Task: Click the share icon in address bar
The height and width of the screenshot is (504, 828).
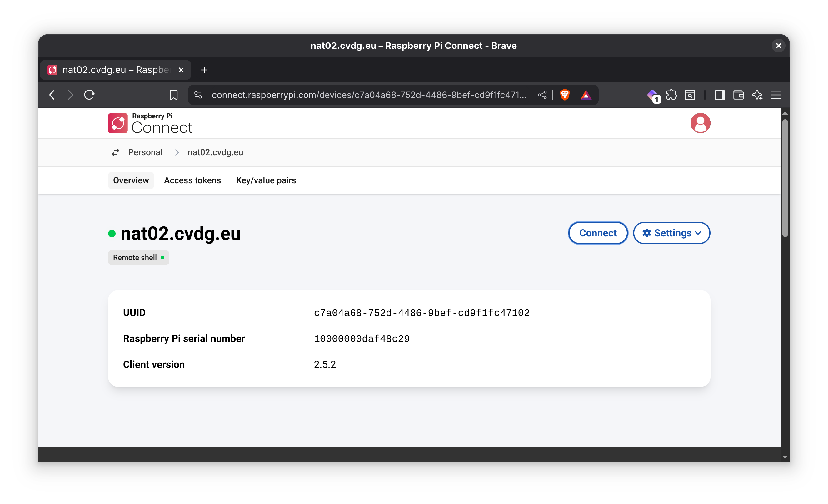Action: coord(542,95)
